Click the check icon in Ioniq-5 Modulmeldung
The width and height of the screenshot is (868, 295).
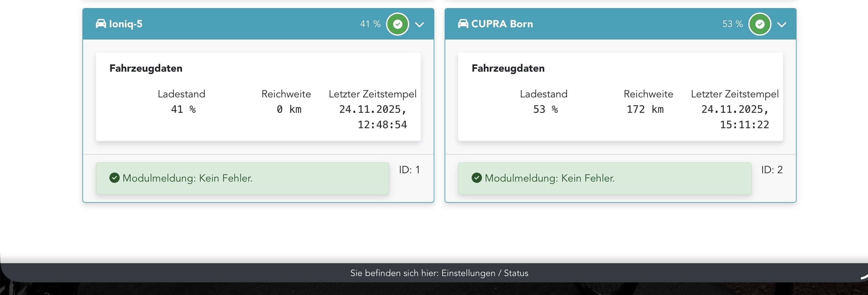(115, 178)
